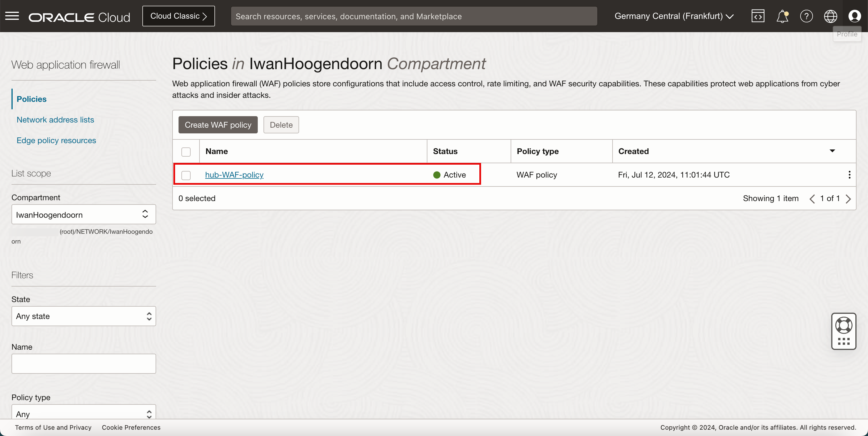Image resolution: width=868 pixels, height=436 pixels.
Task: Click the Cloud Shell terminal icon
Action: click(758, 15)
